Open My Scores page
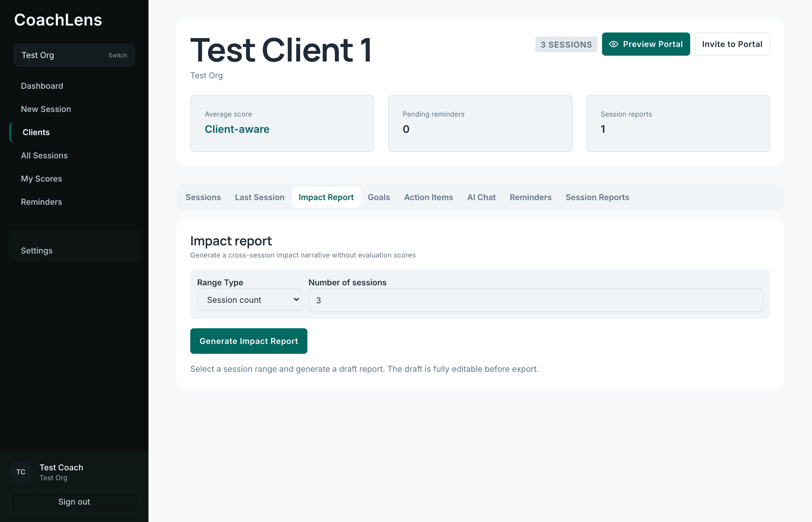 (74, 179)
